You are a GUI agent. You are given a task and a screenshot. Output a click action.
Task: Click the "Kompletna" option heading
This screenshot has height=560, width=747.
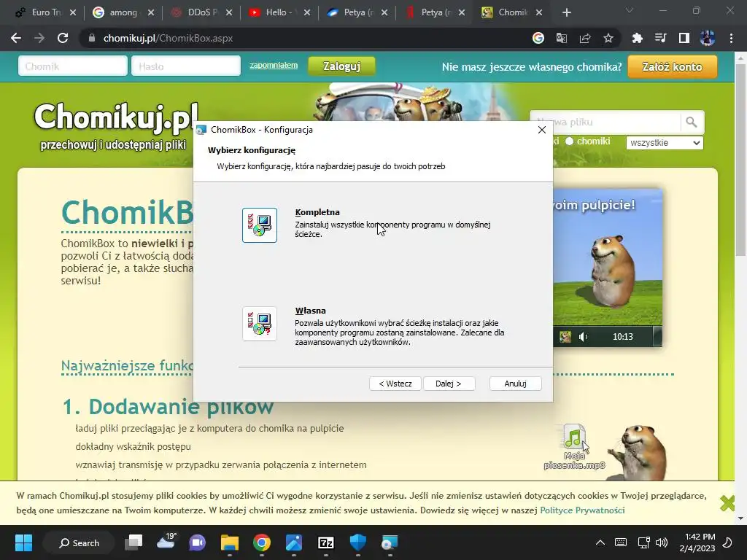coord(317,212)
